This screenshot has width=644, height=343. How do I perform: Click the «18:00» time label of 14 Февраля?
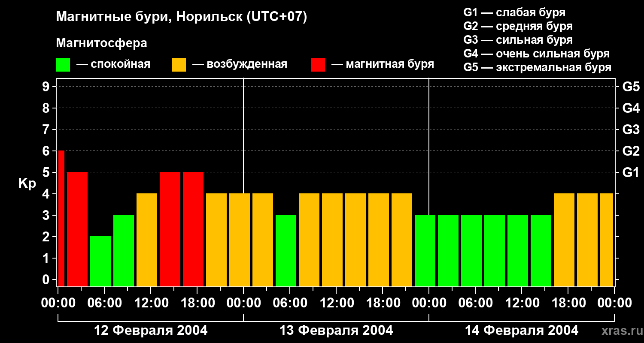[x=568, y=303]
